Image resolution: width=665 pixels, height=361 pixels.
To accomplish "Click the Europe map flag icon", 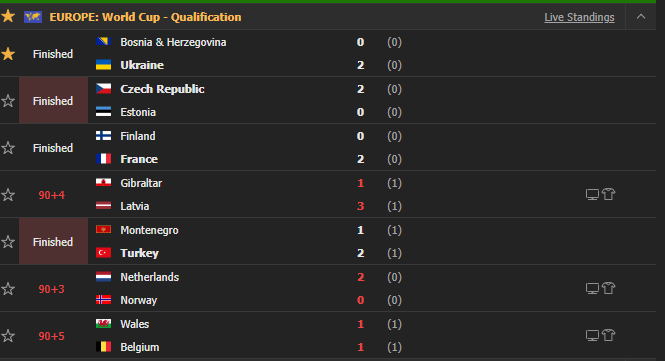I will pos(33,17).
